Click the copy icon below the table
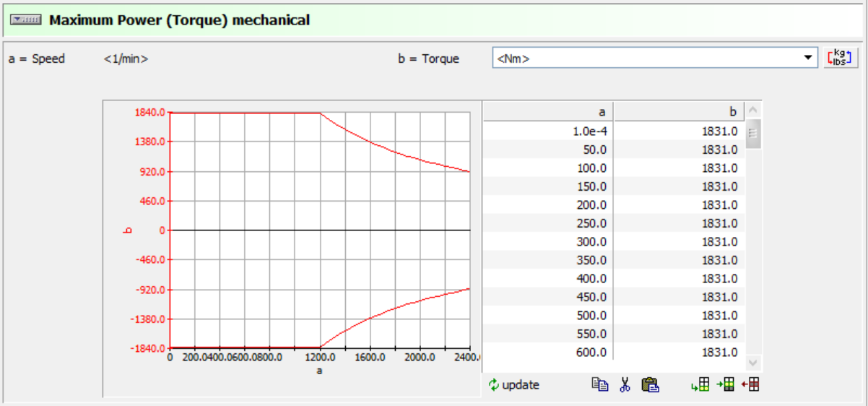 point(599,385)
